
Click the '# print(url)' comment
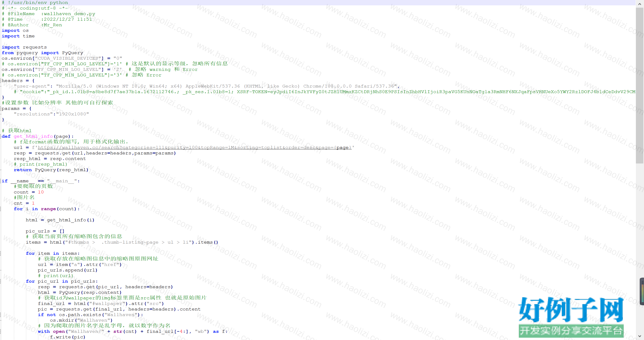click(x=56, y=276)
